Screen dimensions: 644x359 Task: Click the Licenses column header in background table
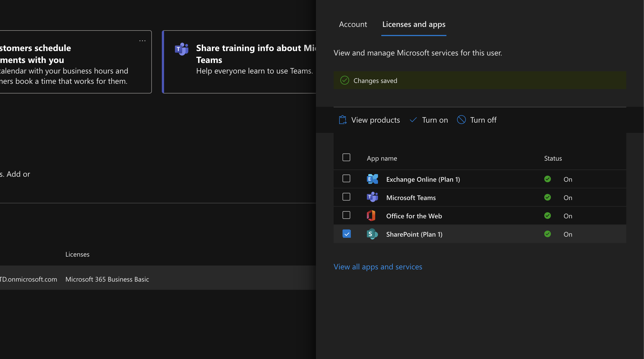point(77,254)
